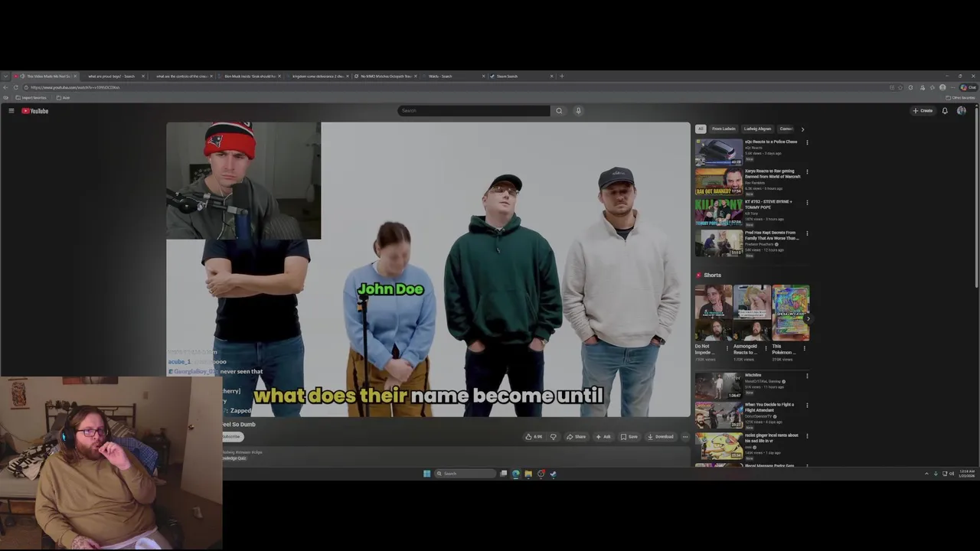The image size is (980, 551).
Task: Open xQc Reacts to a Police Chase thumbnail
Action: pyautogui.click(x=719, y=152)
